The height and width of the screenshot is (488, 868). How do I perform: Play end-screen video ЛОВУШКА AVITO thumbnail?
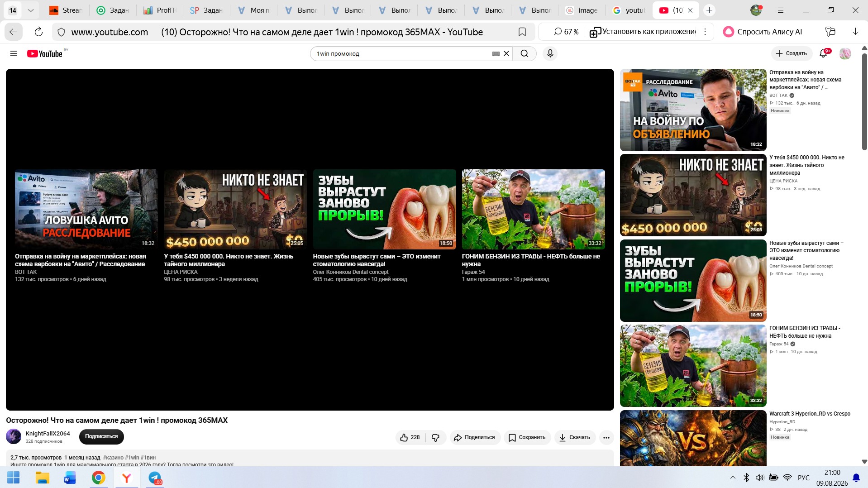86,209
